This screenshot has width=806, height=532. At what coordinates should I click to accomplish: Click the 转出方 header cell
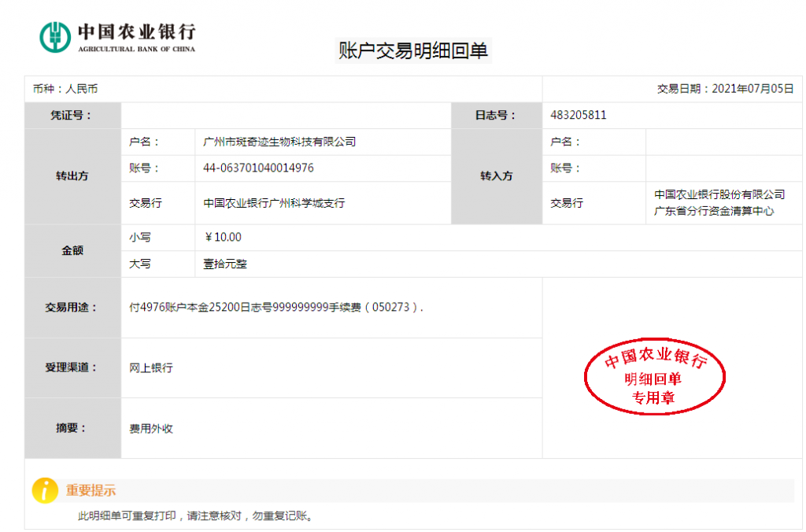click(x=72, y=176)
